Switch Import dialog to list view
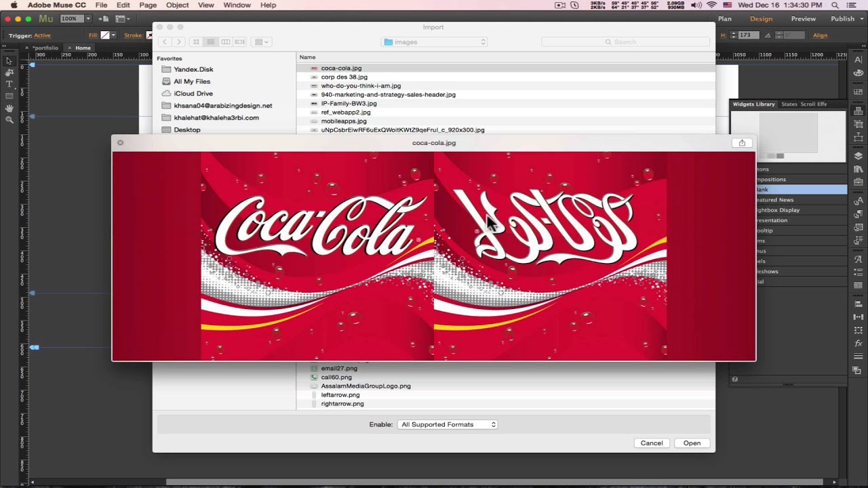This screenshot has height=488, width=868. tap(210, 42)
